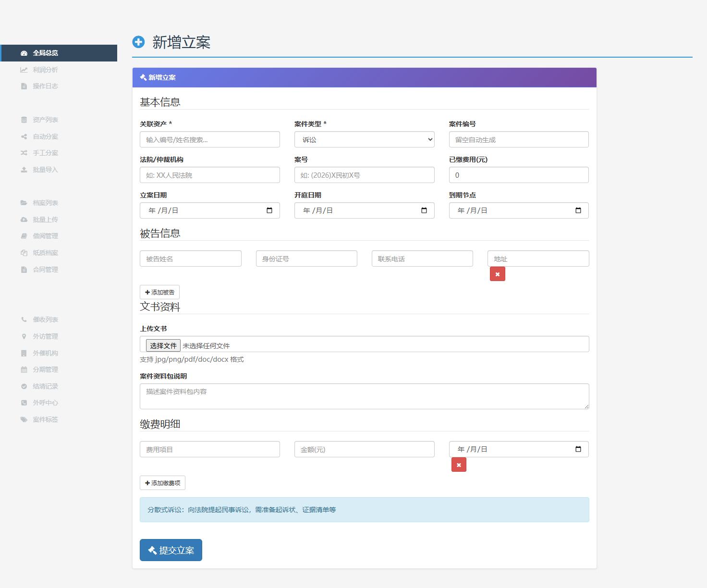Click the 借阅管理 book icon
Image resolution: width=707 pixels, height=588 pixels.
click(24, 236)
